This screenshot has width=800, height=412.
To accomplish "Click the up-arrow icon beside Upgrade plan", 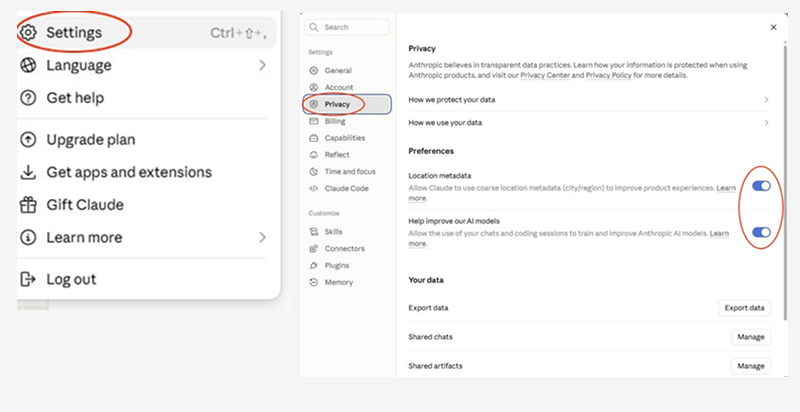I will point(28,140).
